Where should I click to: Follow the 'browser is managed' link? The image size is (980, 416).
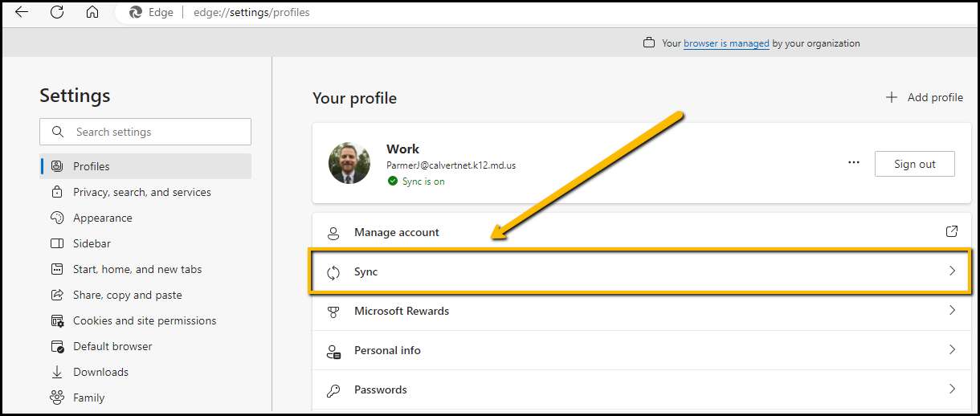726,43
